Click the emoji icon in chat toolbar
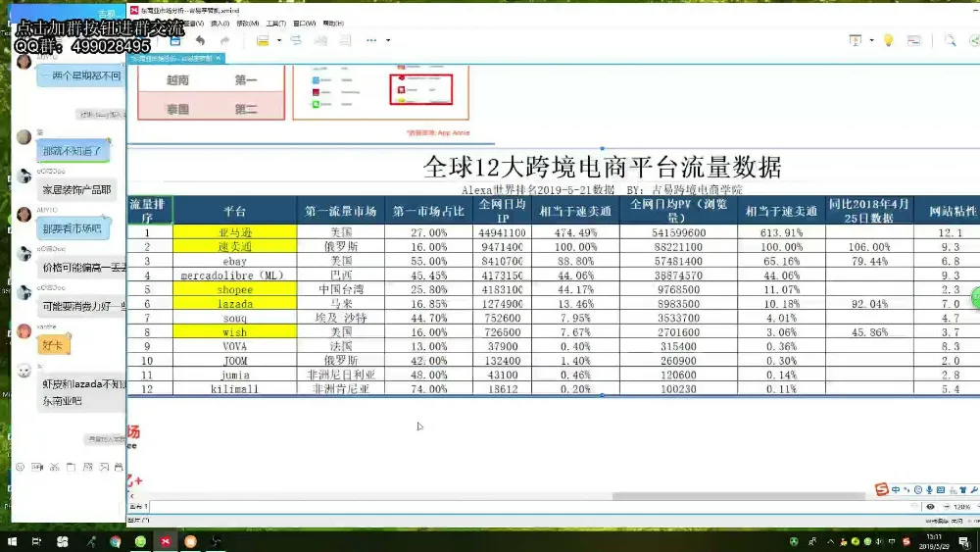This screenshot has width=980, height=552. pos(20,467)
